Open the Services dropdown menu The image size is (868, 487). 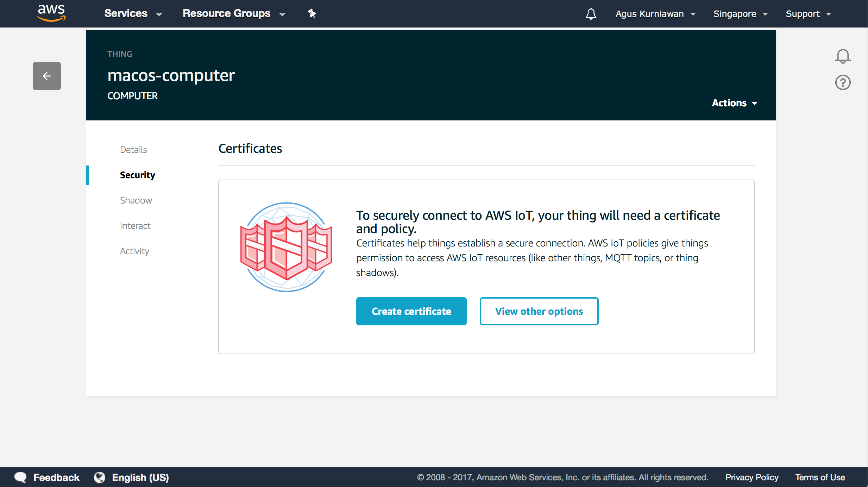(133, 13)
